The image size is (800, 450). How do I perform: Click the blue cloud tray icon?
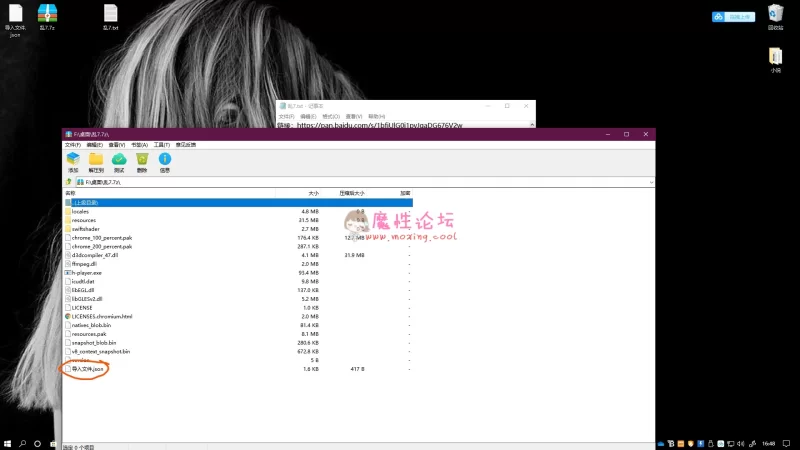pyautogui.click(x=661, y=444)
